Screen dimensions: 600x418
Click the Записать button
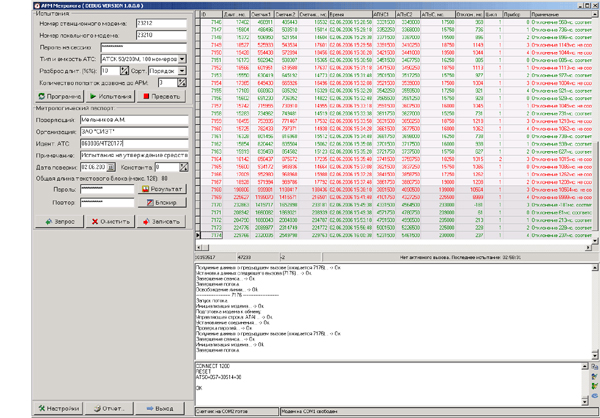(x=161, y=221)
